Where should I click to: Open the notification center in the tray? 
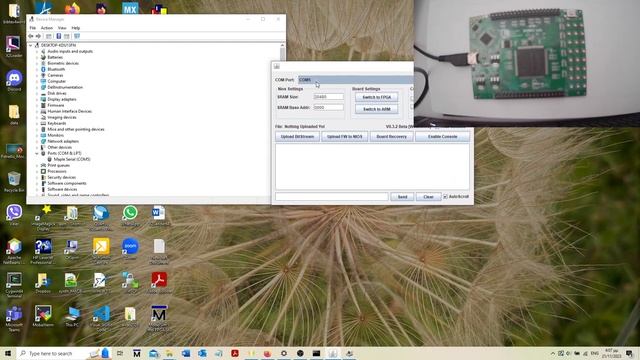pos(629,353)
